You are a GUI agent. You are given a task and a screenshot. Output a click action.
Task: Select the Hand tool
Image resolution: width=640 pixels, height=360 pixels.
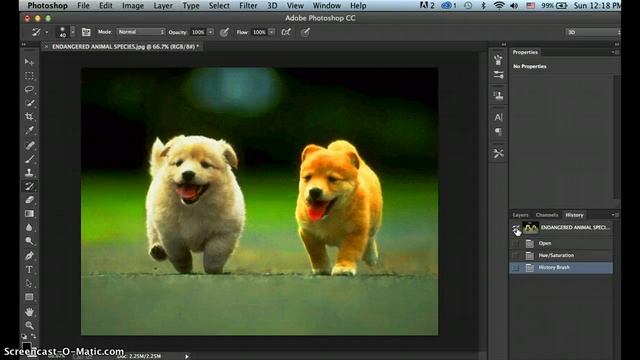click(x=29, y=312)
